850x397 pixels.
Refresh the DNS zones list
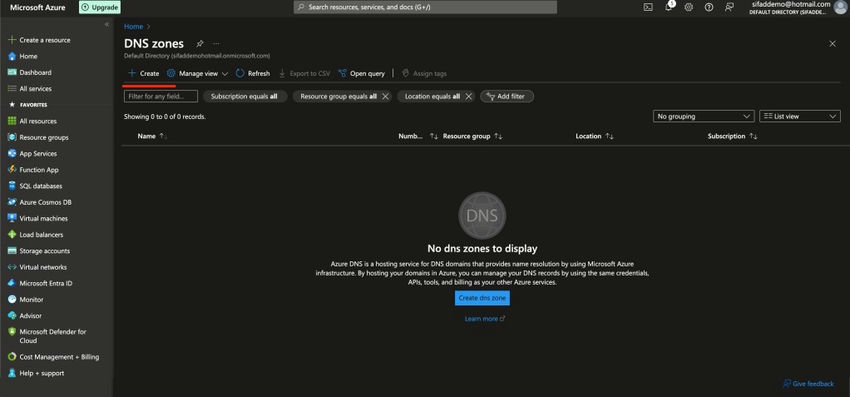click(253, 73)
